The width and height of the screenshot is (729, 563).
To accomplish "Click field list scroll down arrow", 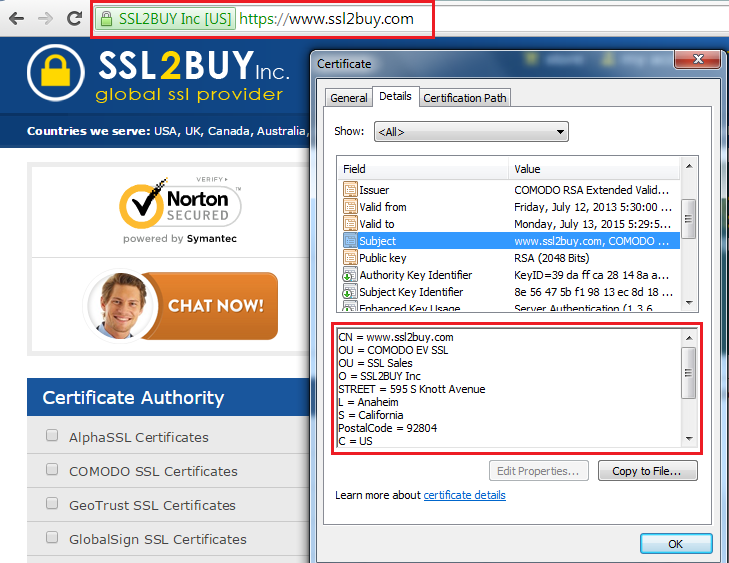I will click(689, 303).
